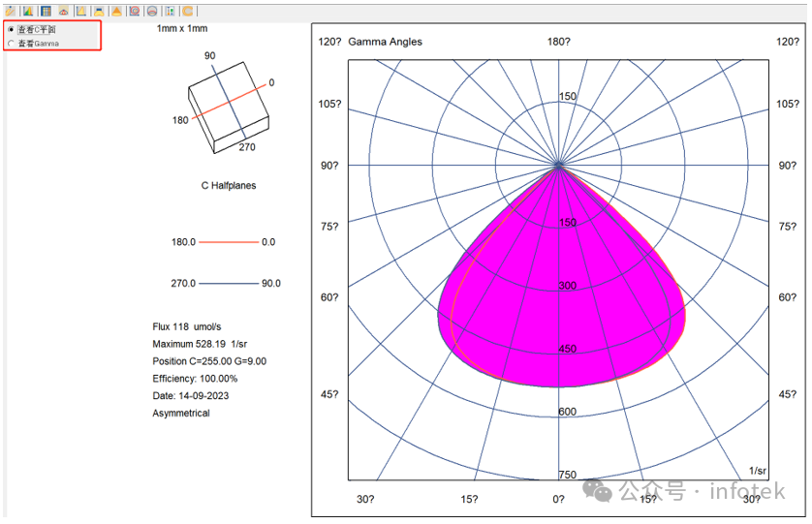Click the yellow Cartesian graph icon
This screenshot has height=524, width=812.
tap(81, 11)
